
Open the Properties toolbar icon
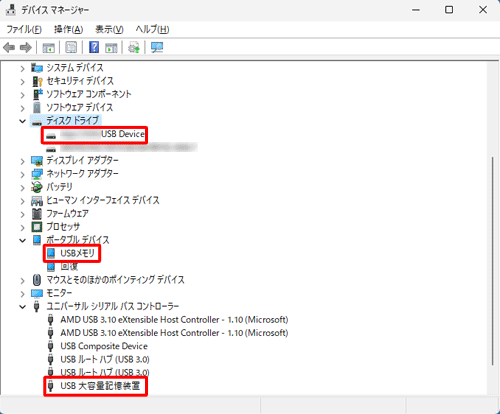[x=71, y=48]
